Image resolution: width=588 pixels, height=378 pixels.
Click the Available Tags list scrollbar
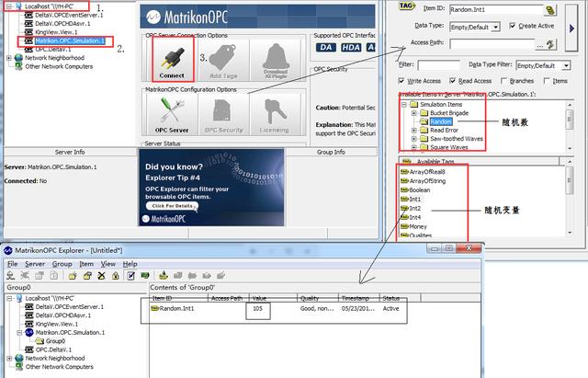coord(570,197)
